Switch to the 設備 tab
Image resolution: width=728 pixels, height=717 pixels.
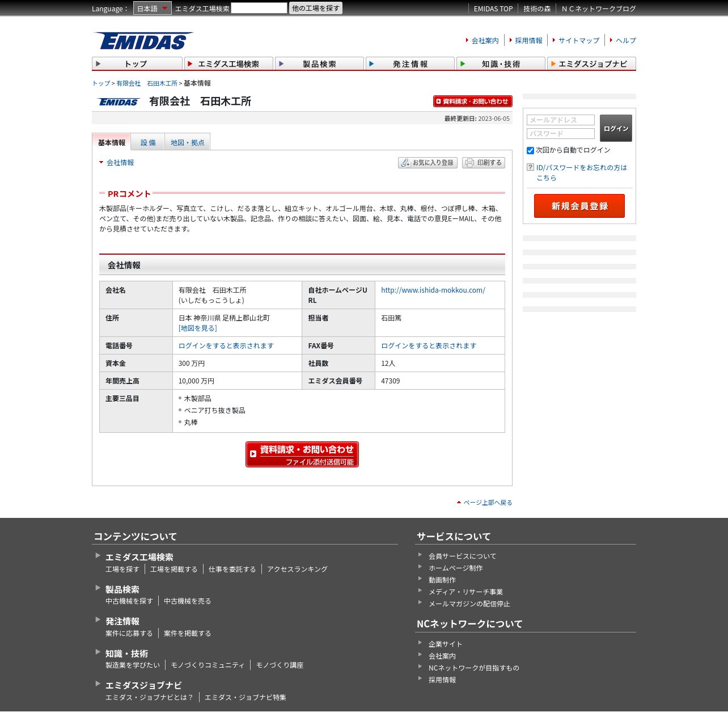pyautogui.click(x=148, y=143)
